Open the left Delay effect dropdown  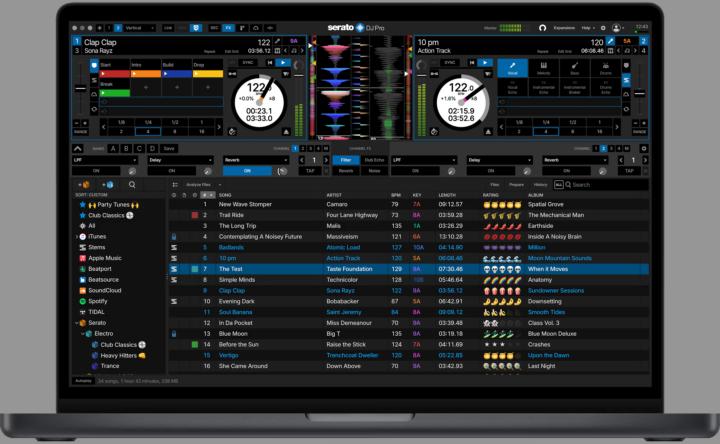(x=181, y=160)
